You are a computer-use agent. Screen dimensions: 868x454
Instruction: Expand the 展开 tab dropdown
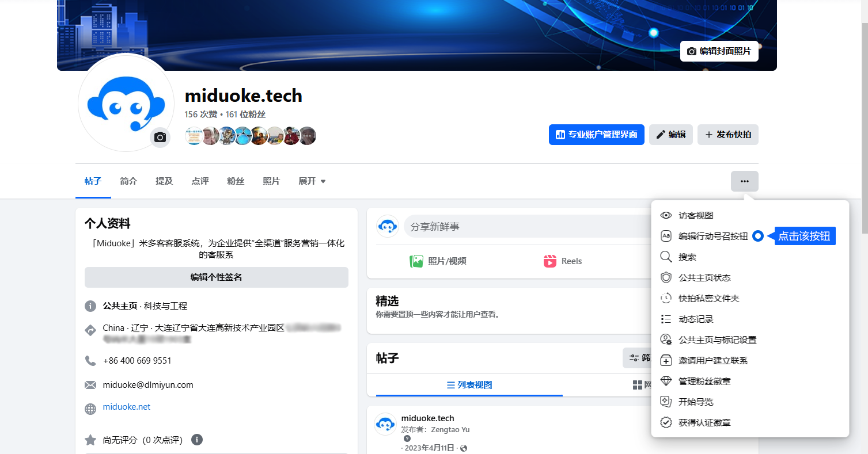pos(312,181)
